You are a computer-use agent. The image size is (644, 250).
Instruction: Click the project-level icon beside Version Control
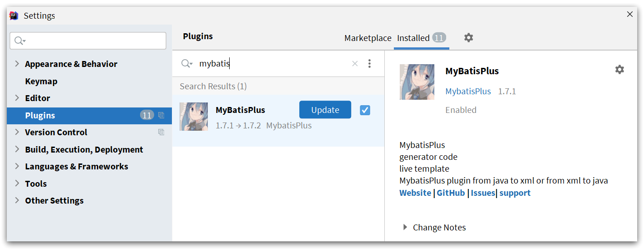[161, 132]
